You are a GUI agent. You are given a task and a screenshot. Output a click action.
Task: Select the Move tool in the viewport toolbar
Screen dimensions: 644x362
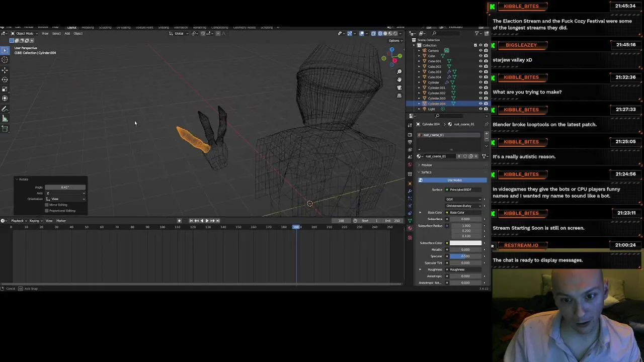click(x=5, y=70)
